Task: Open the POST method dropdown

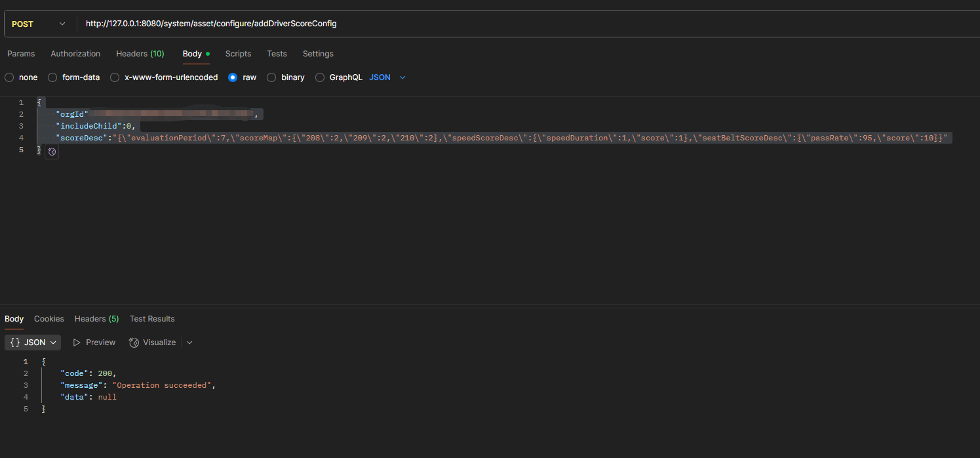Action: tap(39, 24)
